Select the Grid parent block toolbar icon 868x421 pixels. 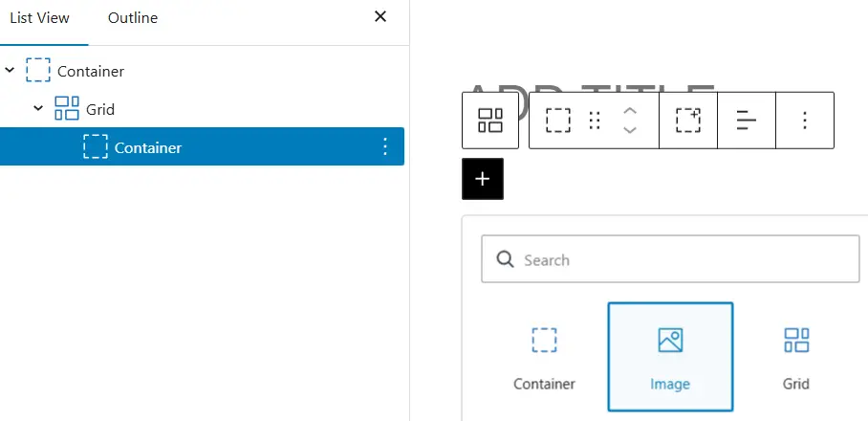(490, 121)
